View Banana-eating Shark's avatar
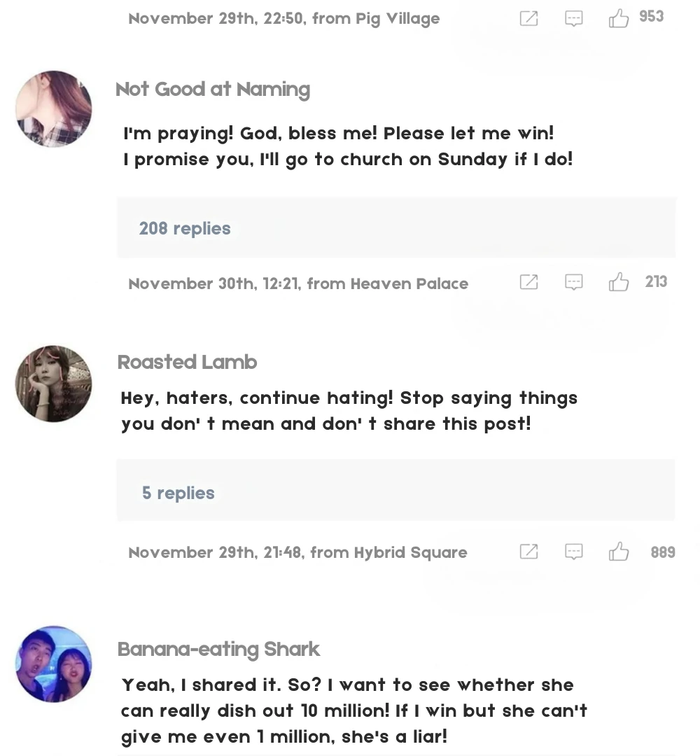700x756 pixels. click(x=54, y=664)
